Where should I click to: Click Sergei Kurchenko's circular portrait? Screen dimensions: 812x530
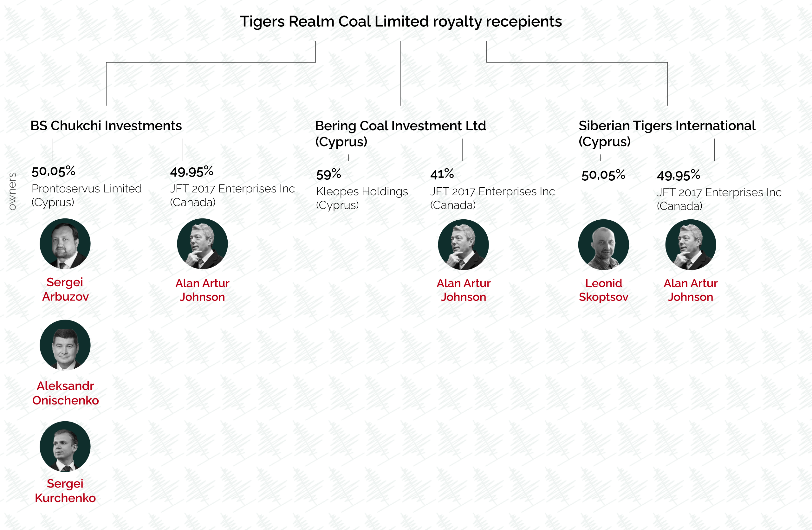point(65,446)
